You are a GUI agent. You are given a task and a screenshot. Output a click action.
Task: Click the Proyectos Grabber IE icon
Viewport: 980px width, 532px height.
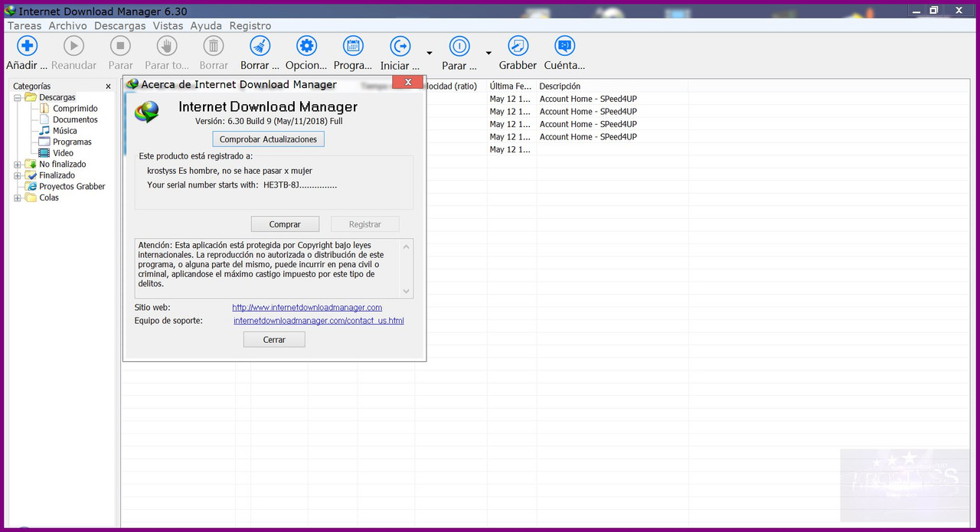pos(31,186)
